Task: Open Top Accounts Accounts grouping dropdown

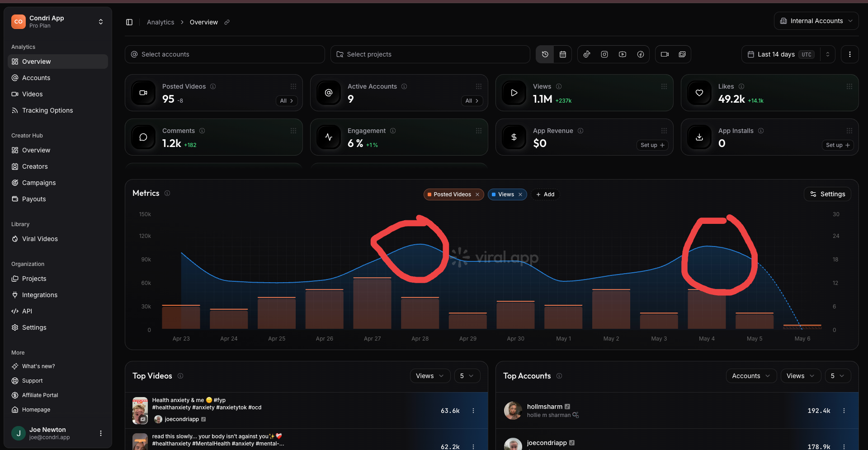Action: coord(751,376)
